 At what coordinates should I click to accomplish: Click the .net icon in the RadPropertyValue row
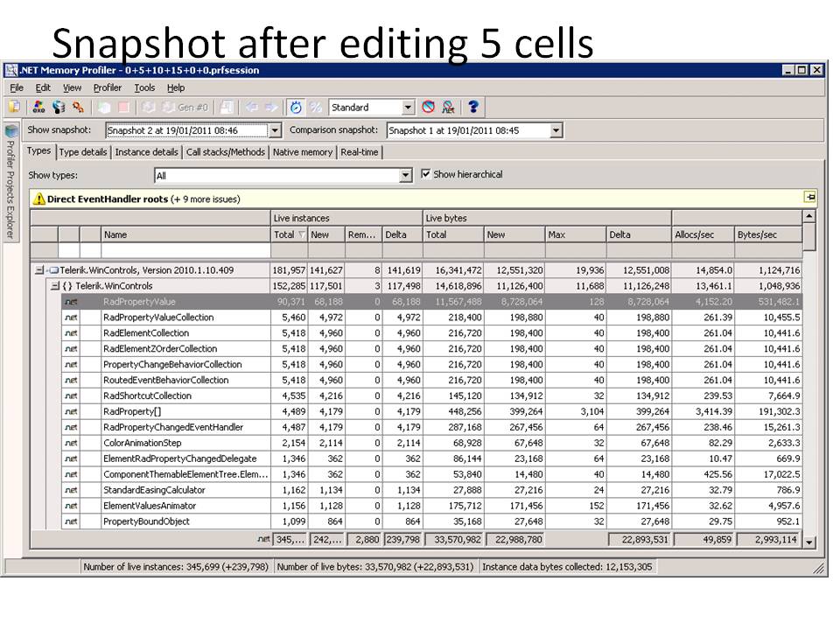[x=71, y=302]
